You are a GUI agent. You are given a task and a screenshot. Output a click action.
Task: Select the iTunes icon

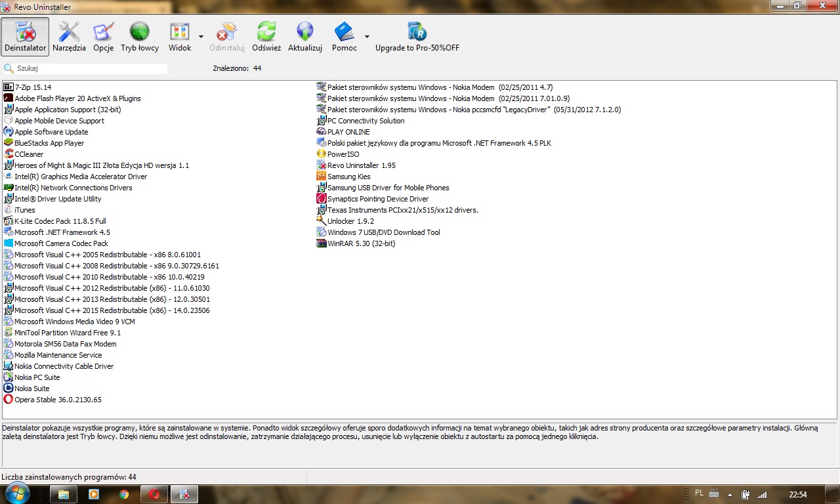point(9,209)
